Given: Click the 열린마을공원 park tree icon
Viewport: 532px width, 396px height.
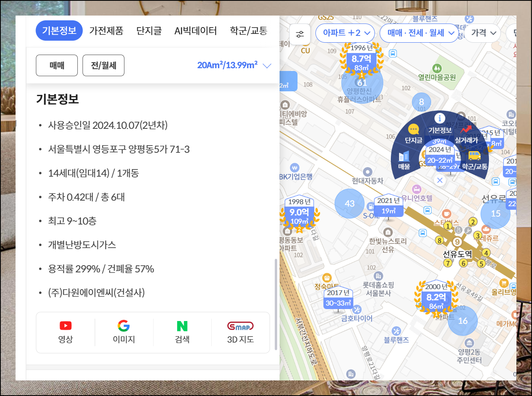Looking at the screenshot, I should pyautogui.click(x=437, y=68).
